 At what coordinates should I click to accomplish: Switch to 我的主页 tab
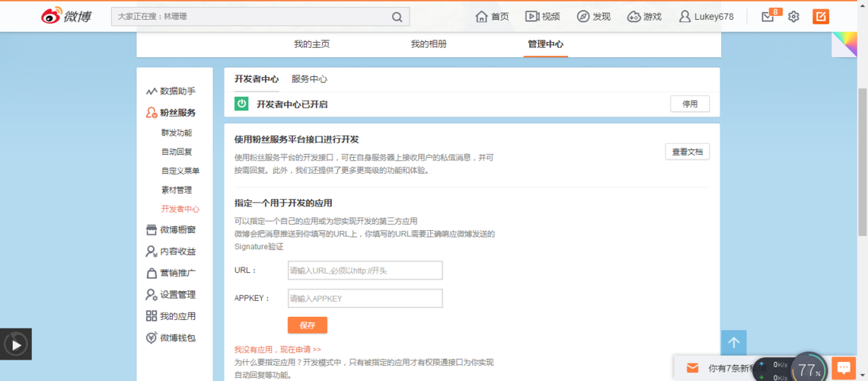pos(311,44)
